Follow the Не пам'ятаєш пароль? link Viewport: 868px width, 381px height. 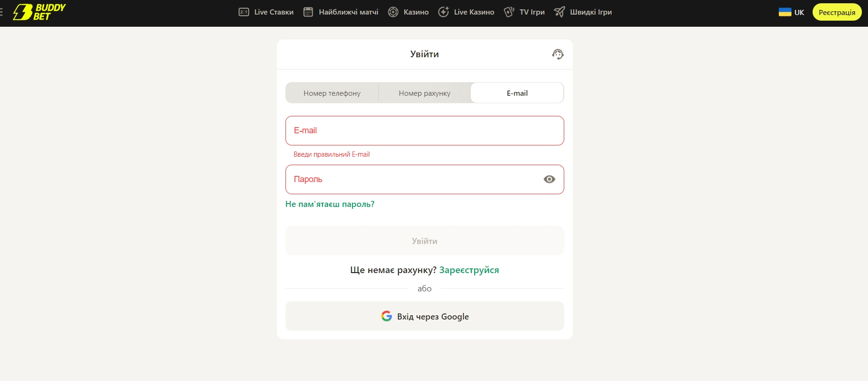(x=330, y=204)
